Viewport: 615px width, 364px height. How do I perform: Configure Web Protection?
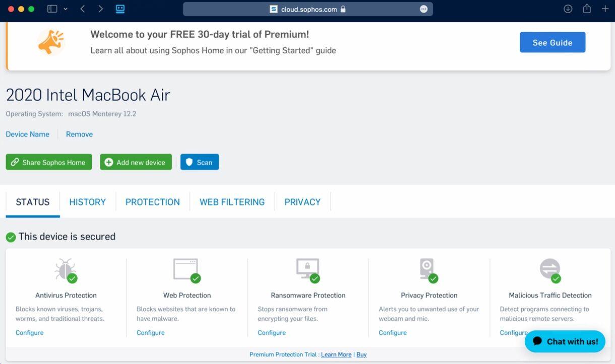(x=150, y=333)
